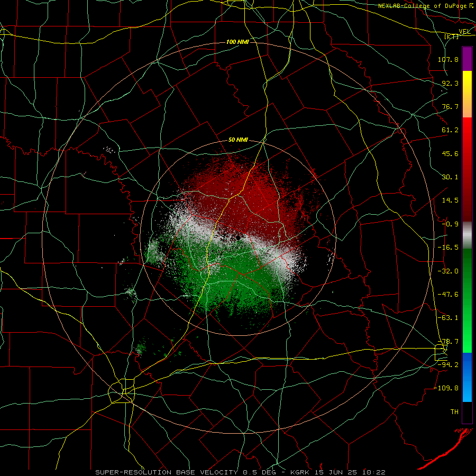The height and width of the screenshot is (476, 476).
Task: Click the 61.2 scale value
Action: [450, 130]
